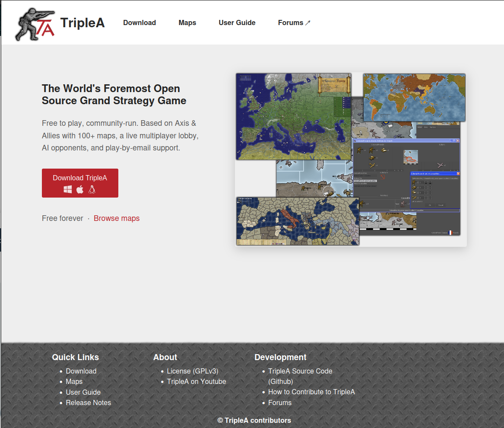This screenshot has width=504, height=428.
Task: Click the Apple icon on the download button
Action: point(80,189)
